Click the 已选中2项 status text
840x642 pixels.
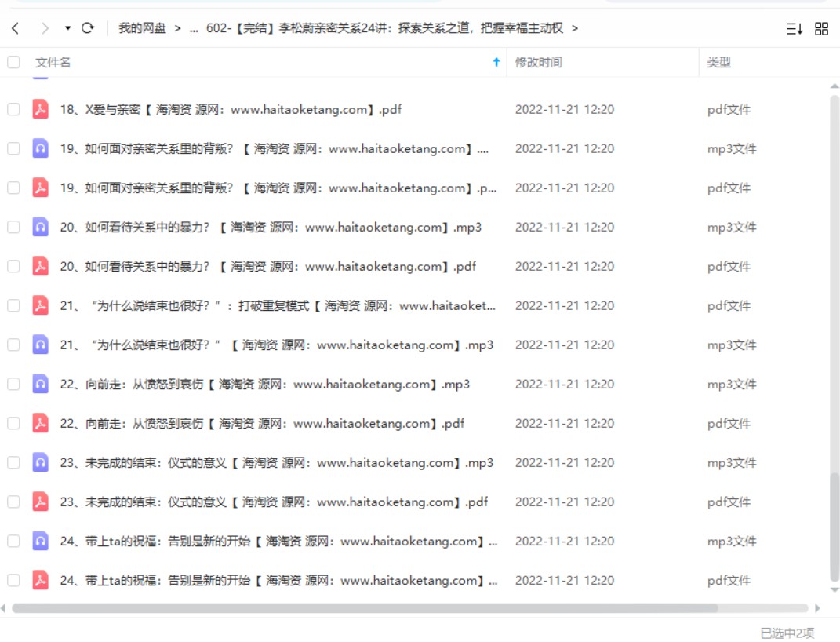[x=787, y=633]
